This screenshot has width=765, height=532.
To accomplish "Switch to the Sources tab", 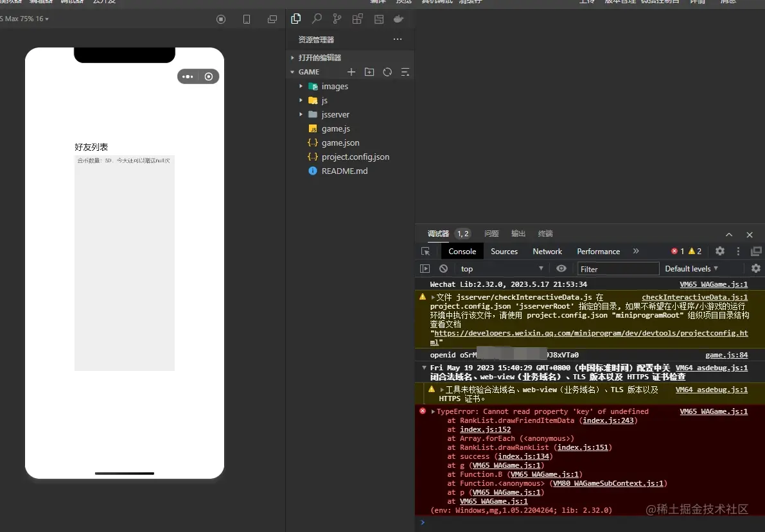I will click(504, 251).
